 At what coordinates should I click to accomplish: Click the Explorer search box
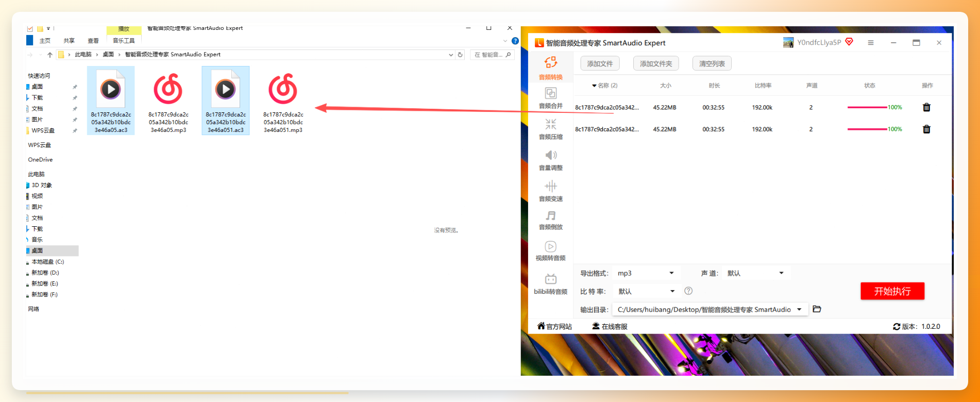[x=493, y=55]
